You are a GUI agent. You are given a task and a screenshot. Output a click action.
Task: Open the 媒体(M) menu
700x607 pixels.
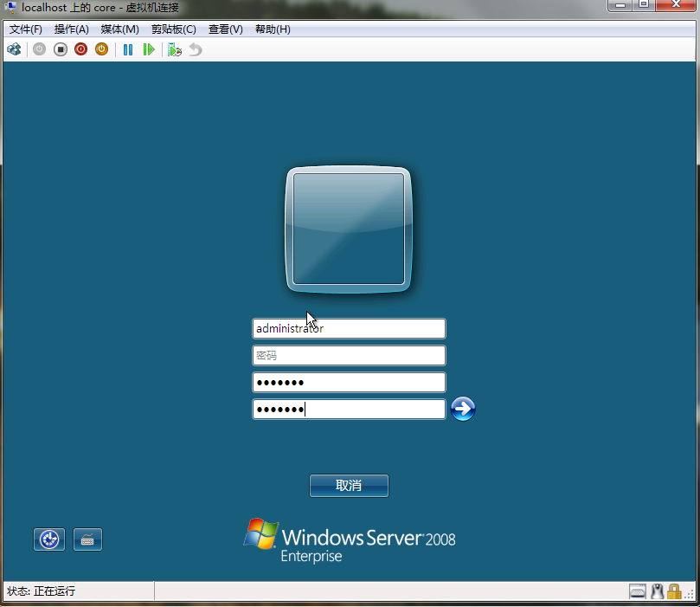pyautogui.click(x=119, y=29)
